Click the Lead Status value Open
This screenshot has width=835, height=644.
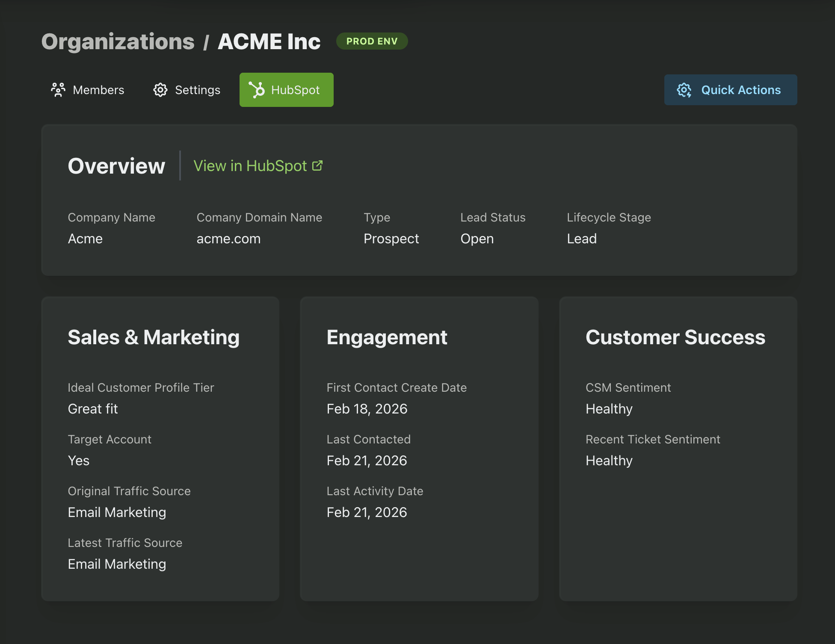477,239
